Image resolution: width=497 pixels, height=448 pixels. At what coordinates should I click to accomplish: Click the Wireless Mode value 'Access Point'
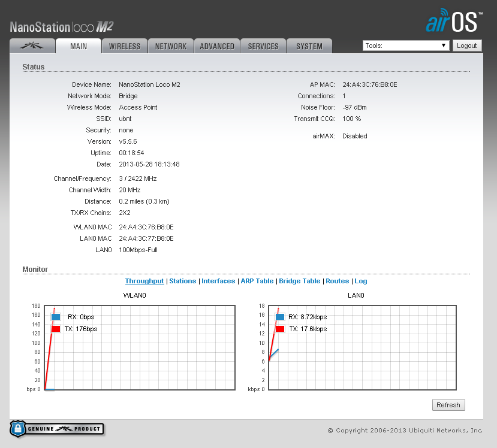pyautogui.click(x=138, y=107)
